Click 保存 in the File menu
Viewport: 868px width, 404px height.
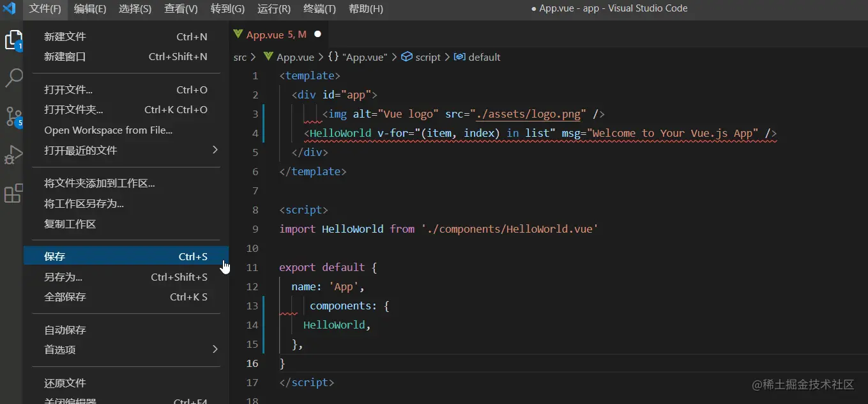(x=126, y=256)
